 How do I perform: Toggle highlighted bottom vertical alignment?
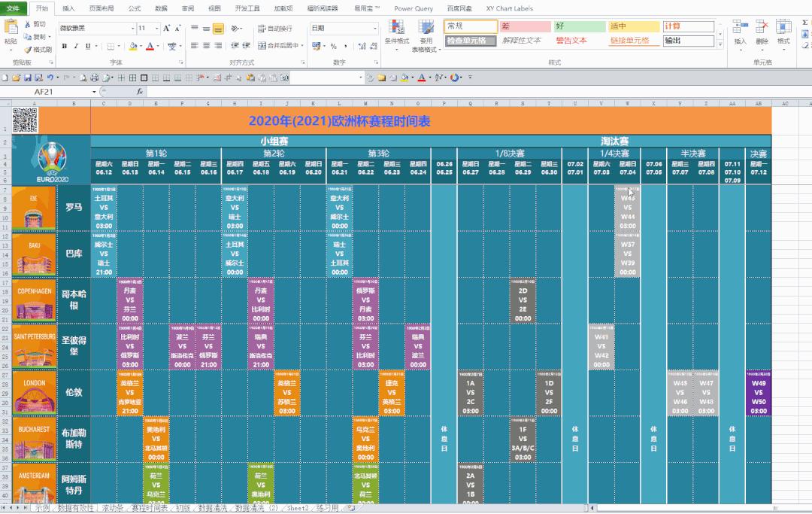pos(218,29)
